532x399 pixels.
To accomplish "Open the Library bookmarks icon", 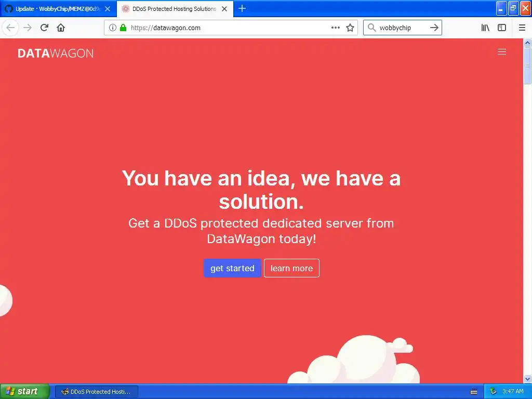I will pos(485,28).
